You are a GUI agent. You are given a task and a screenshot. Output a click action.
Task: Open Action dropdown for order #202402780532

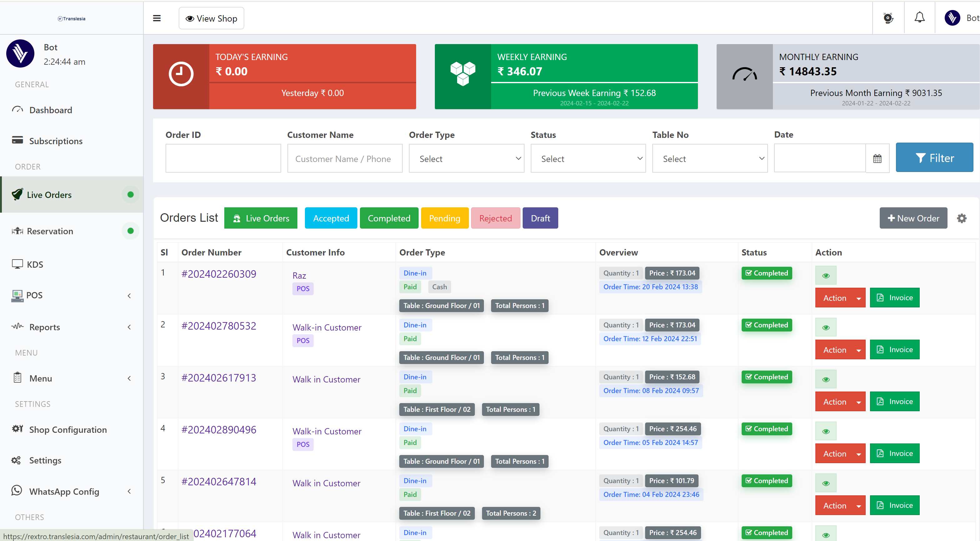tap(840, 350)
